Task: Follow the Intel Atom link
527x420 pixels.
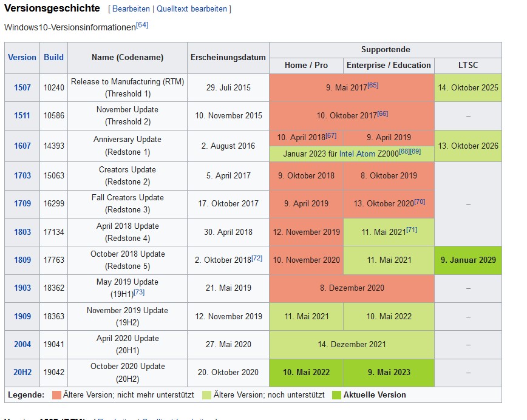Action: tap(357, 154)
